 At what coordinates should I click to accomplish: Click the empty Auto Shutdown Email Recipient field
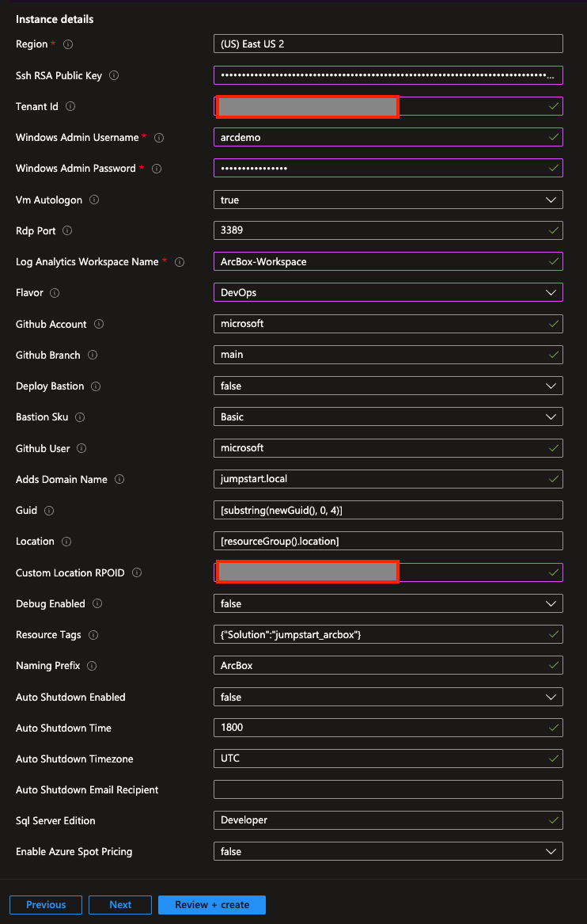(x=388, y=789)
